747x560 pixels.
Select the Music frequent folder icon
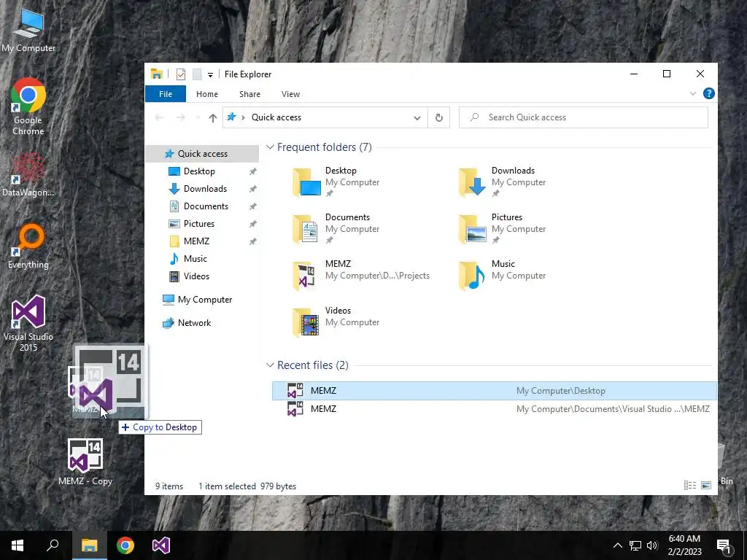[x=473, y=275]
